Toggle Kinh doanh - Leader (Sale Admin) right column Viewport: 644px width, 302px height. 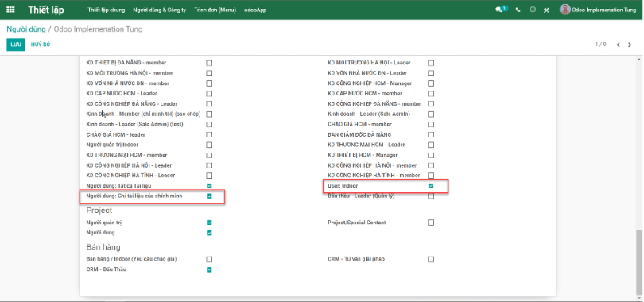431,114
